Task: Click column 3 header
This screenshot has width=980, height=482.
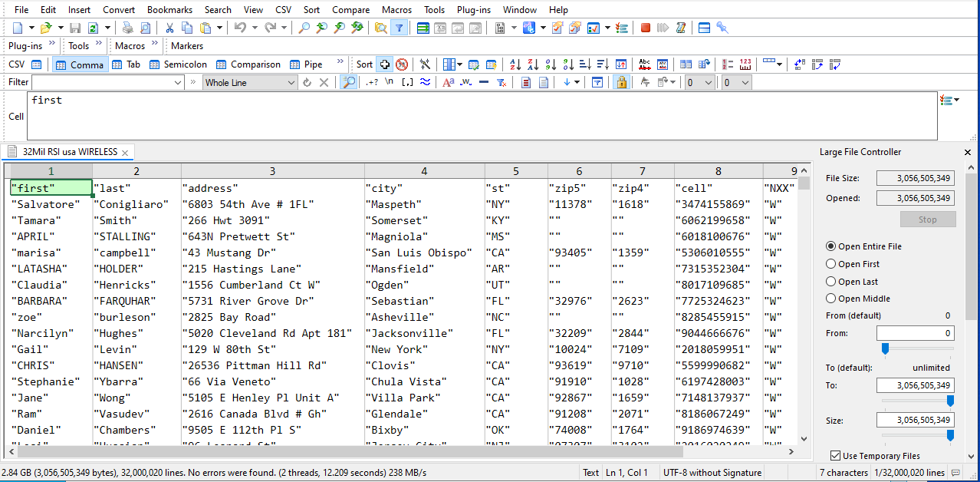Action: 272,172
